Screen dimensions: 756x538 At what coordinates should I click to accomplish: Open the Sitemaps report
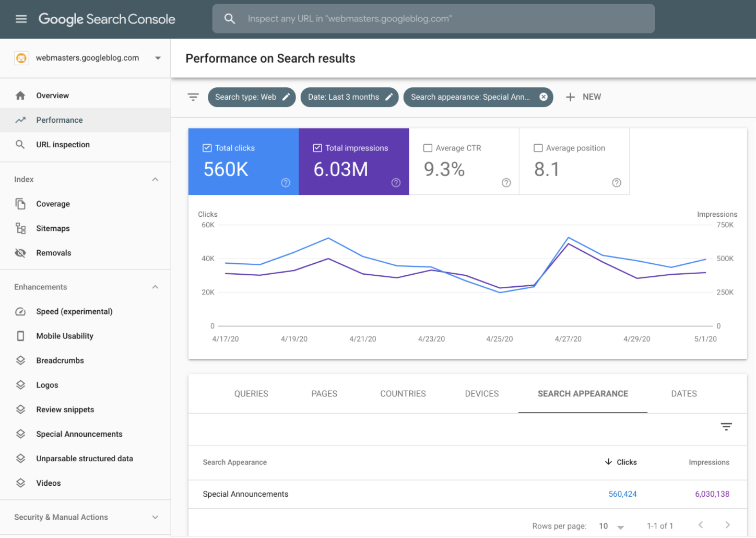pyautogui.click(x=53, y=228)
